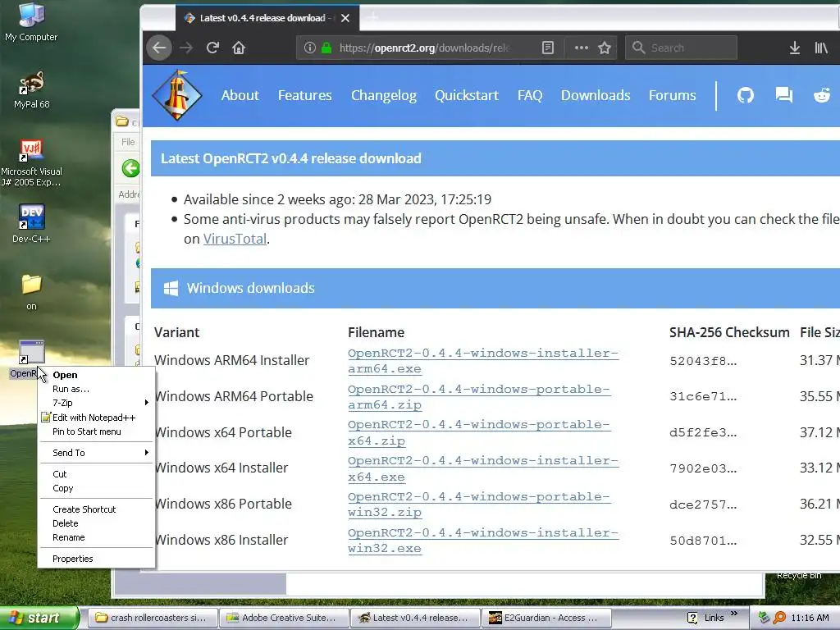Screen dimensions: 840x630
Task: Open the Quickstart link
Action: pos(467,95)
